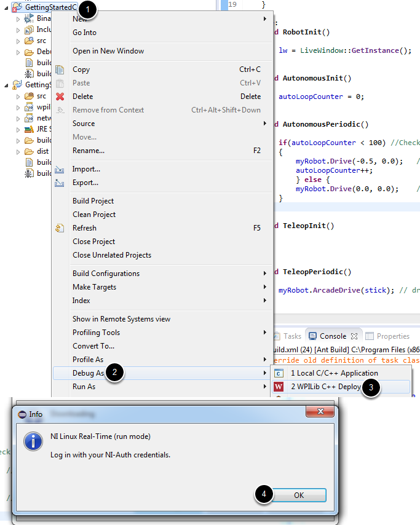
Task: Click the second GettingStarted project icon
Action: (17, 85)
